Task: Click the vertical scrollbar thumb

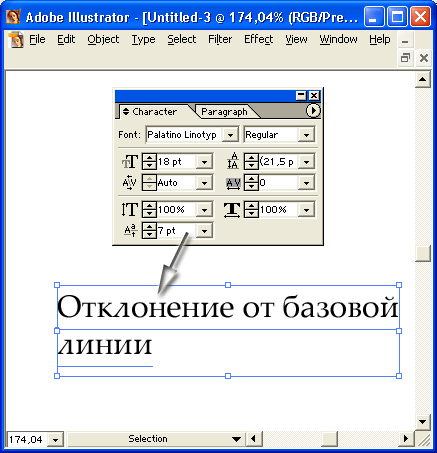Action: tap(423, 254)
